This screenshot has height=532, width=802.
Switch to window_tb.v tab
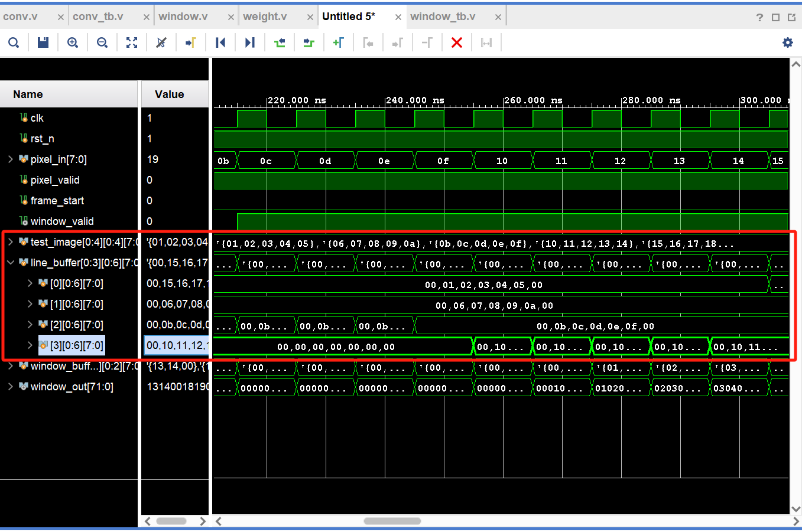(x=443, y=17)
